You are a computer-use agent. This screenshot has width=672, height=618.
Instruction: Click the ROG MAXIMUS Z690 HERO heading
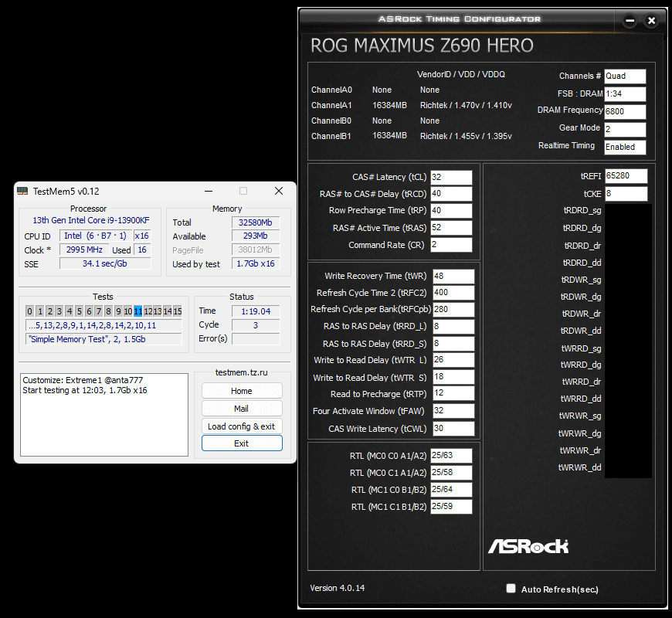[422, 46]
